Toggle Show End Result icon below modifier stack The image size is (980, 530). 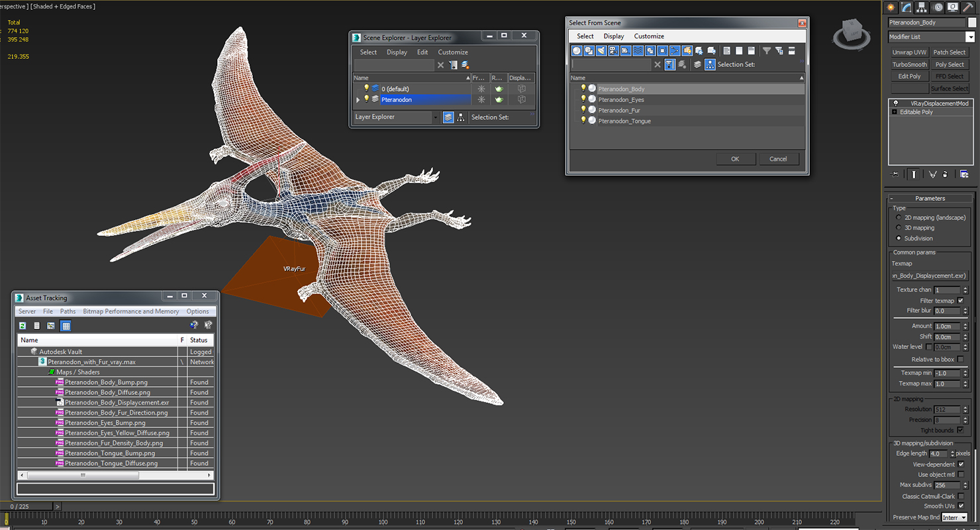[x=914, y=174]
